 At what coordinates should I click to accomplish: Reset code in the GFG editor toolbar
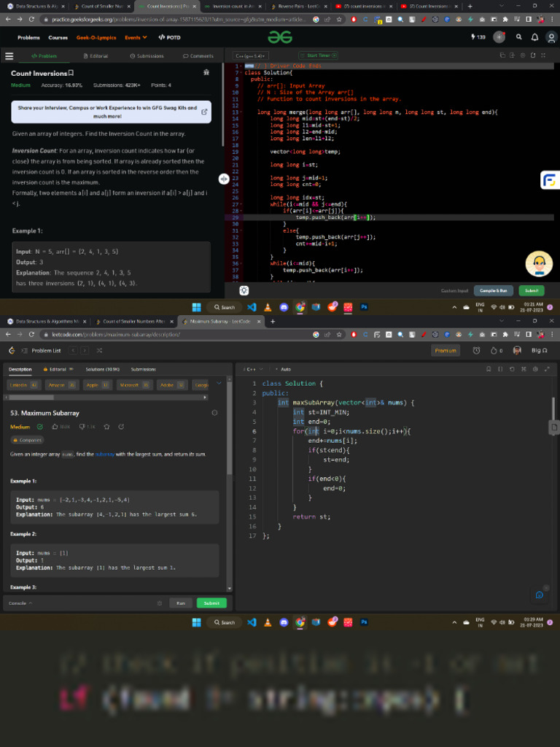[x=533, y=55]
